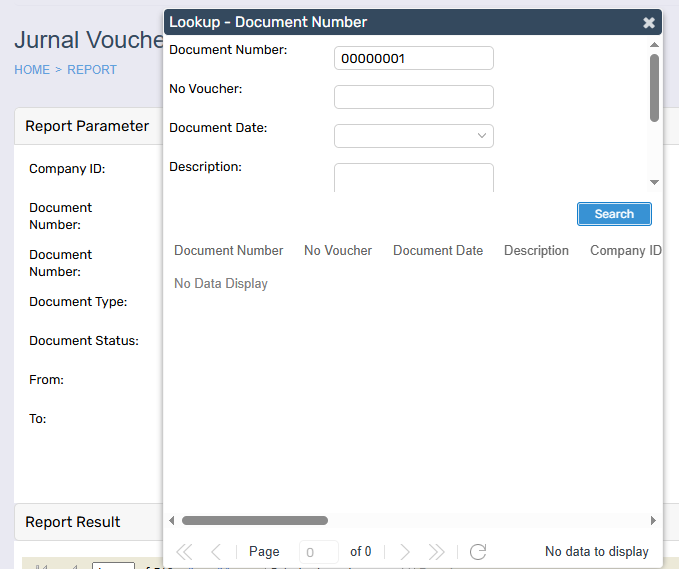Click the Document Status label
This screenshot has width=679, height=569.
(84, 340)
